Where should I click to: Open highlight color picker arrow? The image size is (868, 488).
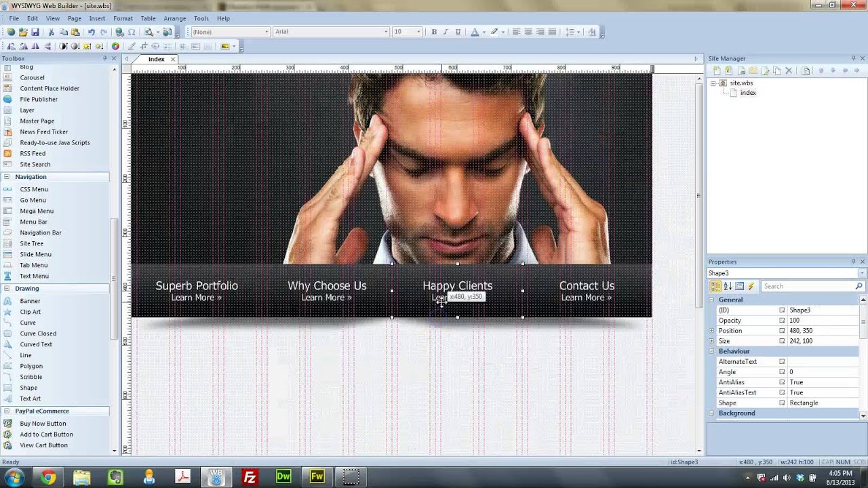pos(502,32)
